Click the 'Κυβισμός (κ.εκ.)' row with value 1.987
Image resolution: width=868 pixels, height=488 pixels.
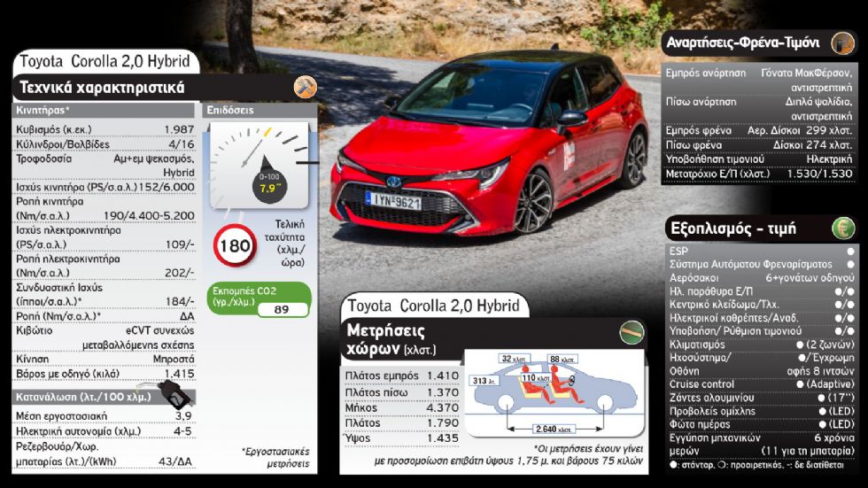[x=105, y=129]
